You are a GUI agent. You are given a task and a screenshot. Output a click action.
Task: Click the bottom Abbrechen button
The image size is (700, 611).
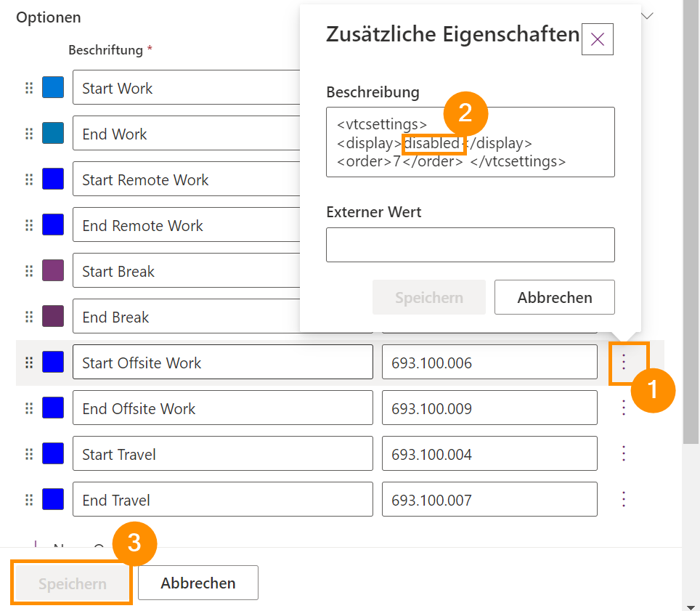(x=198, y=583)
